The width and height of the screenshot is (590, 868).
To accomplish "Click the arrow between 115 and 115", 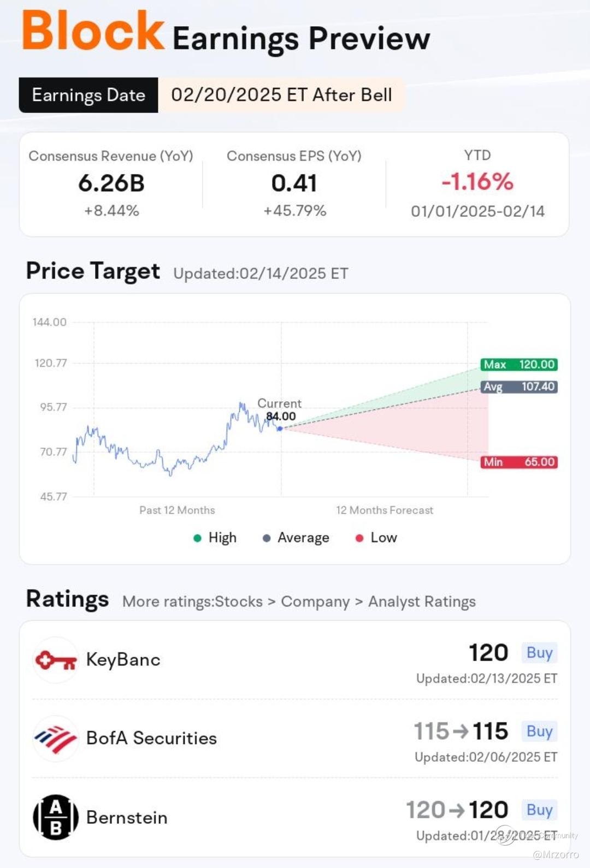I will pyautogui.click(x=461, y=732).
